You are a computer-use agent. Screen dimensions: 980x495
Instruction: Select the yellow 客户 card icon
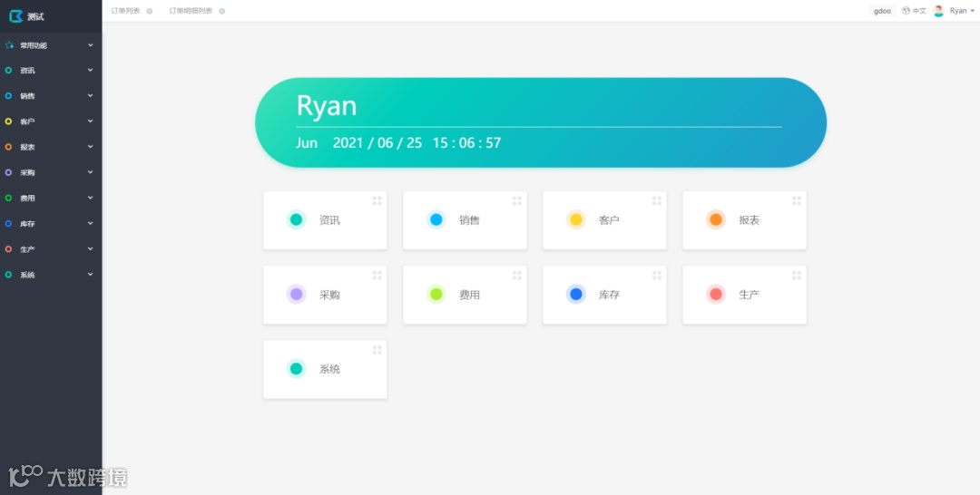point(575,219)
